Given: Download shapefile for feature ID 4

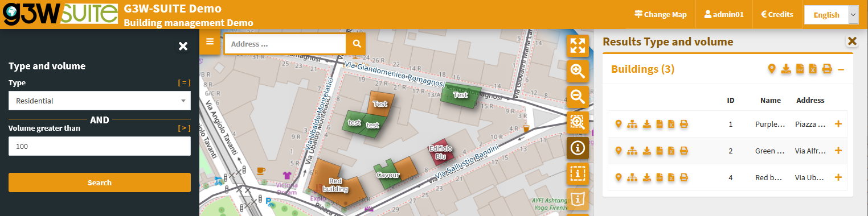Looking at the screenshot, I should (646, 177).
